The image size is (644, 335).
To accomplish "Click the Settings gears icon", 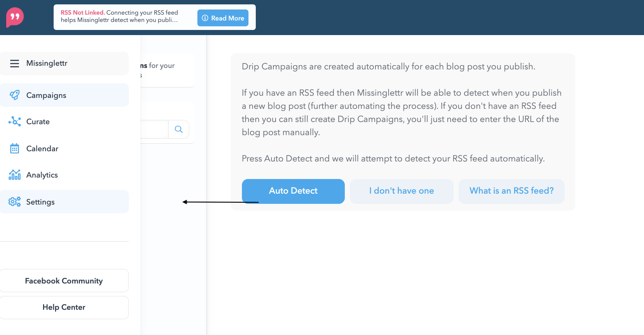I will [x=15, y=202].
